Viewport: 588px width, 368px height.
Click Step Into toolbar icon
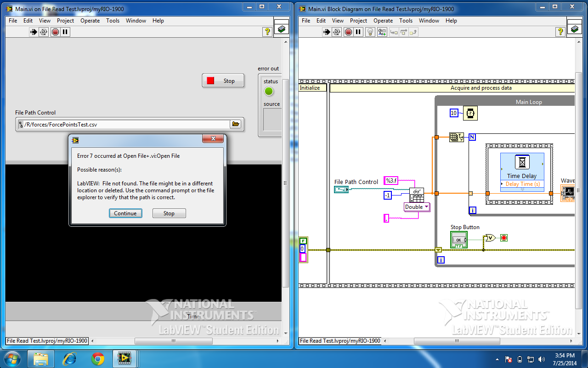point(393,32)
